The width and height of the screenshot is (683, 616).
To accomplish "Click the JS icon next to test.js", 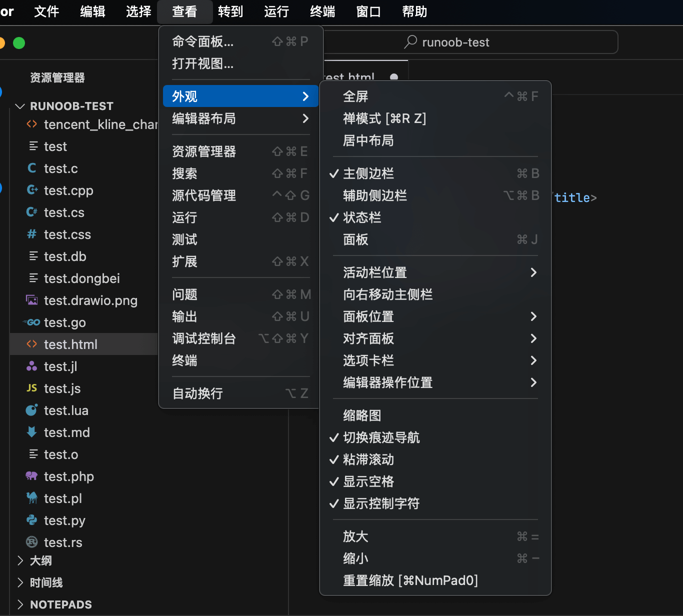I will (31, 388).
